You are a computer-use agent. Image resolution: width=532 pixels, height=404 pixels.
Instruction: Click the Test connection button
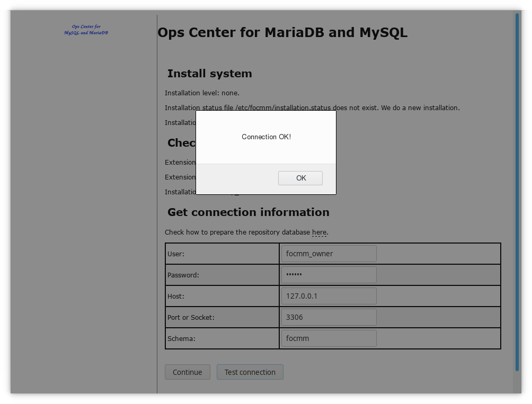click(250, 372)
